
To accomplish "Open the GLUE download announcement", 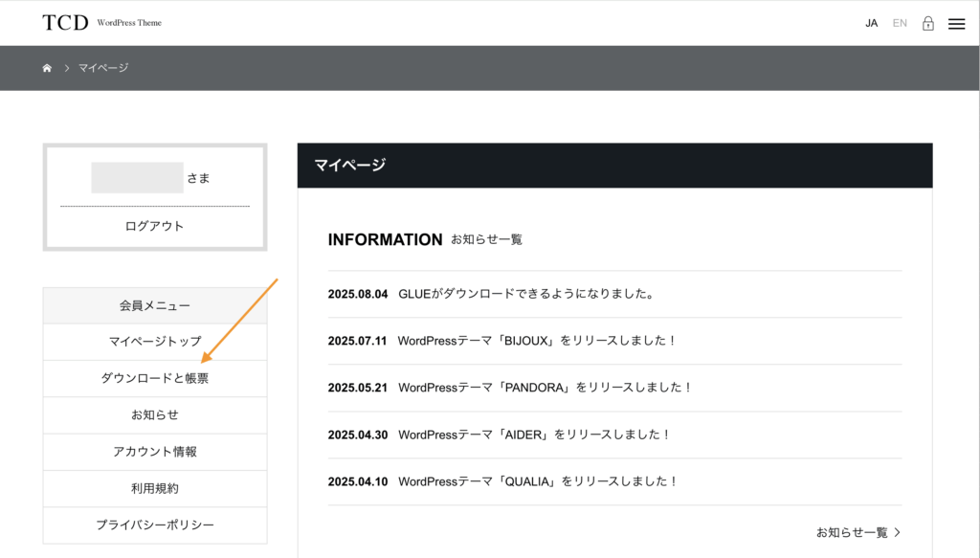I will point(525,294).
